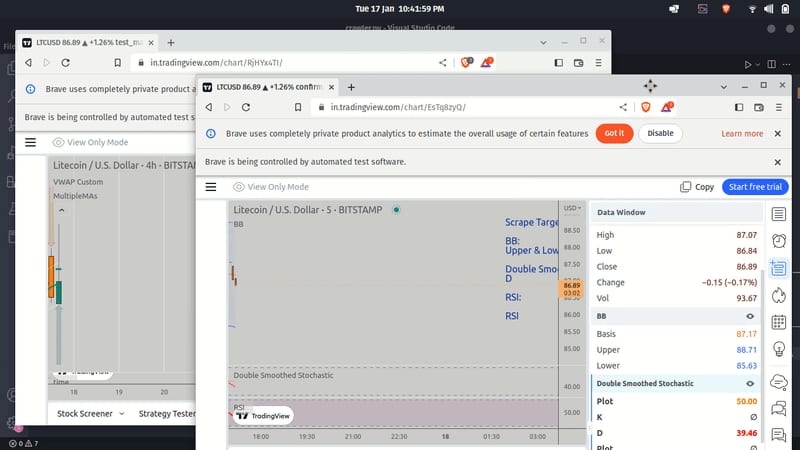Open Brave Wallet icon in back window

[x=578, y=63]
